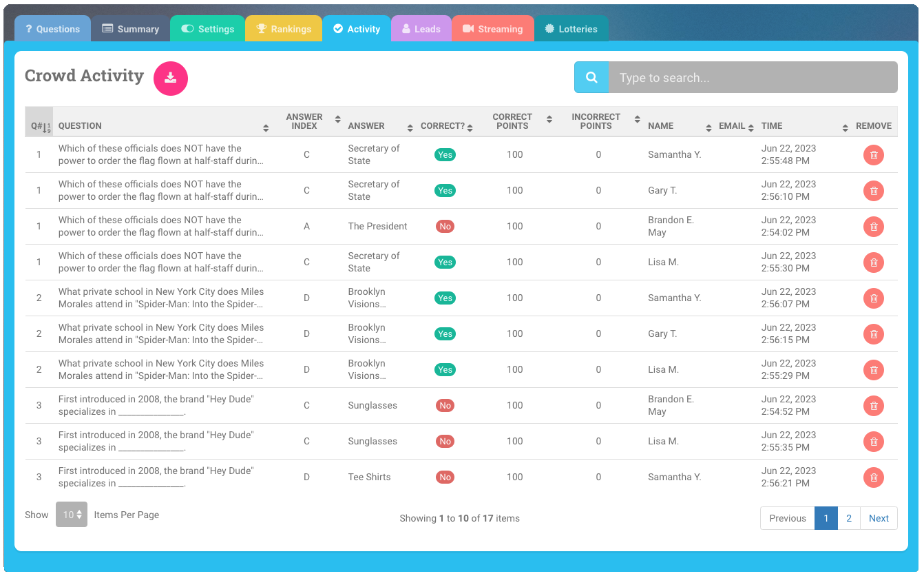Select the Activity tab
This screenshot has height=576, width=924.
[x=357, y=29]
